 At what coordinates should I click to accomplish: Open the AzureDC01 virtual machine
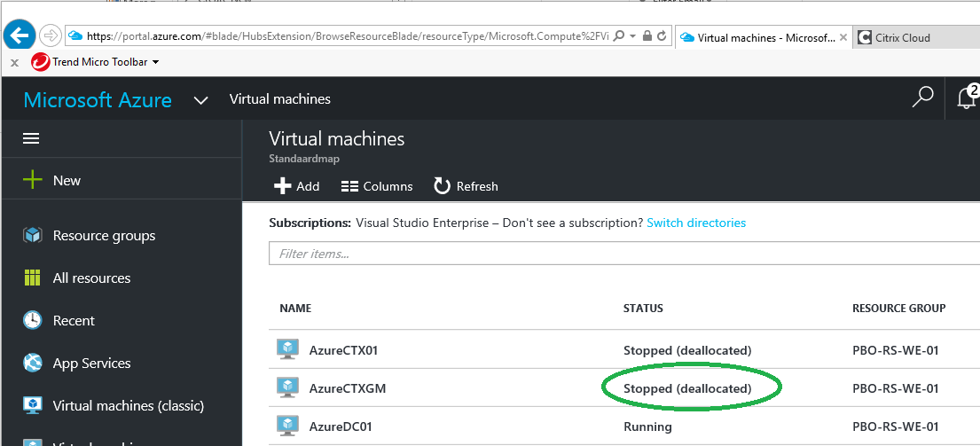pos(341,427)
